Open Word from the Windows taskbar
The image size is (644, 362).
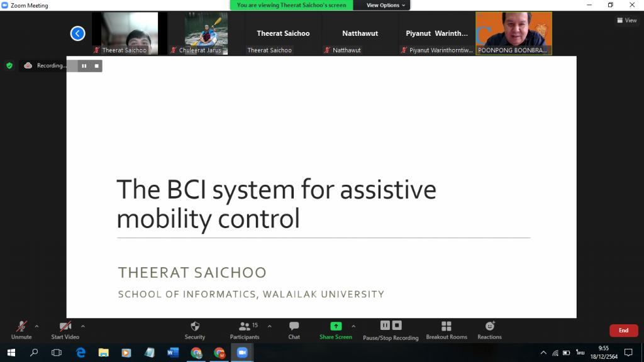click(172, 353)
